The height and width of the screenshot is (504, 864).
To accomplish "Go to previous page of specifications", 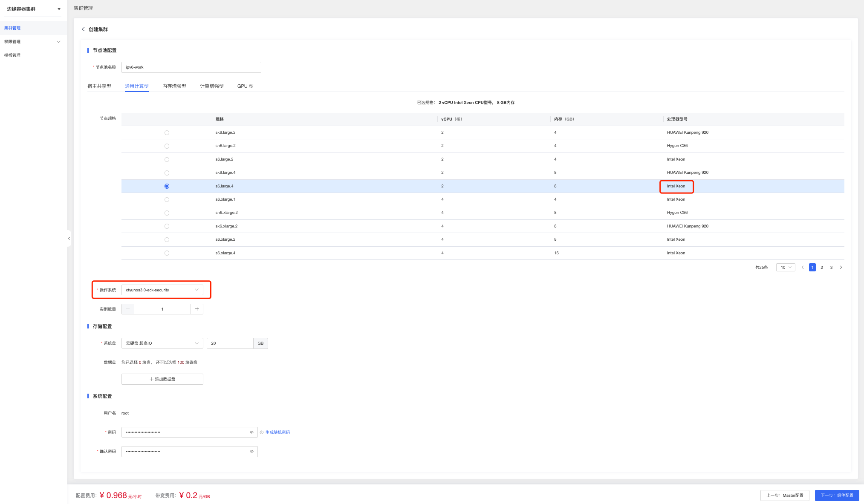I will coord(803,268).
